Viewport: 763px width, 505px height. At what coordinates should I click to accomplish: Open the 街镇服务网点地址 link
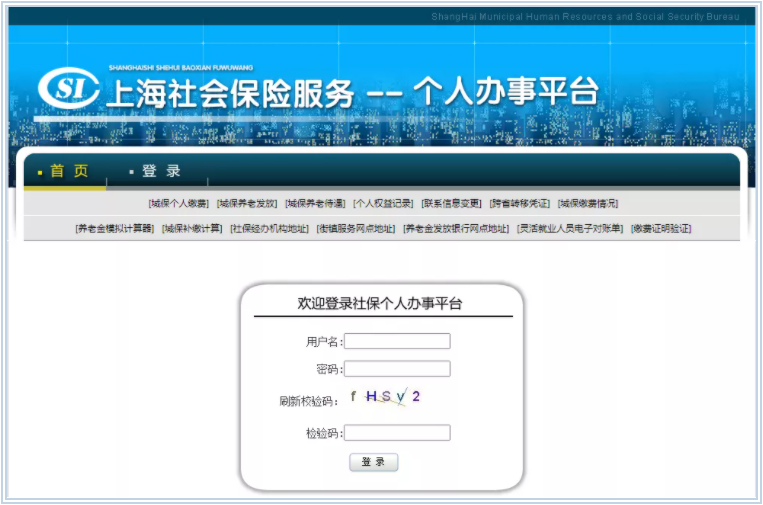(x=356, y=228)
